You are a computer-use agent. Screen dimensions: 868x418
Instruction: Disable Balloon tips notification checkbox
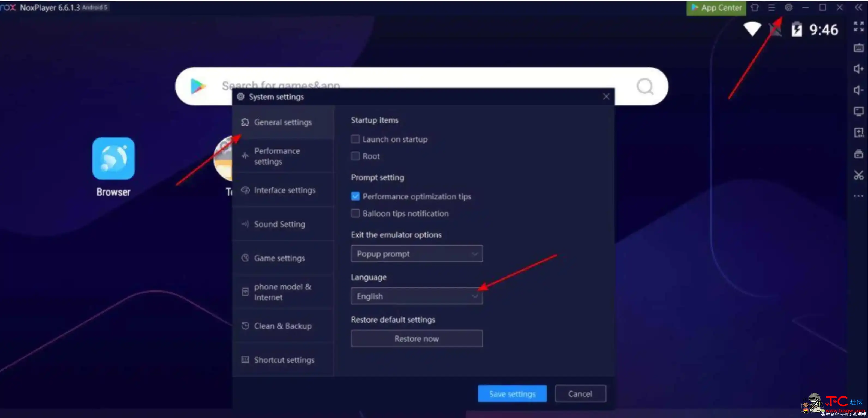pyautogui.click(x=354, y=213)
